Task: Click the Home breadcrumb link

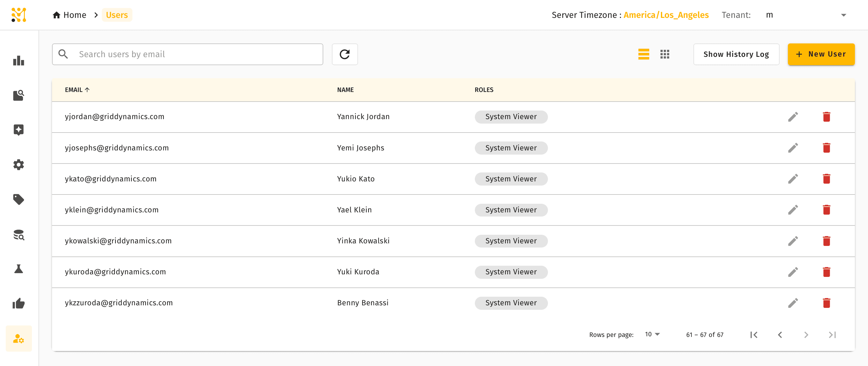Action: point(70,15)
